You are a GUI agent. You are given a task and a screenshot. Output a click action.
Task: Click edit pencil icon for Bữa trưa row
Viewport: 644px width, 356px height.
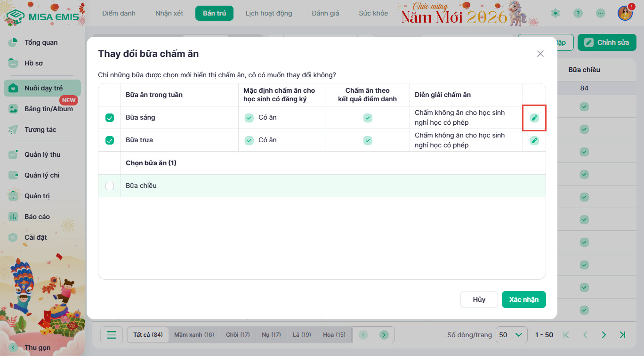[x=534, y=140]
